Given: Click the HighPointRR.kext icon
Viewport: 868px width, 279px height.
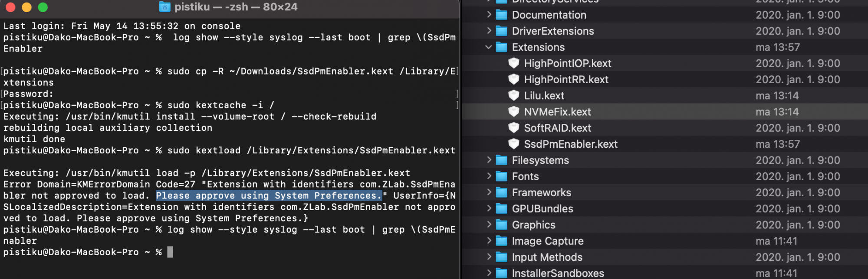Looking at the screenshot, I should pyautogui.click(x=514, y=80).
